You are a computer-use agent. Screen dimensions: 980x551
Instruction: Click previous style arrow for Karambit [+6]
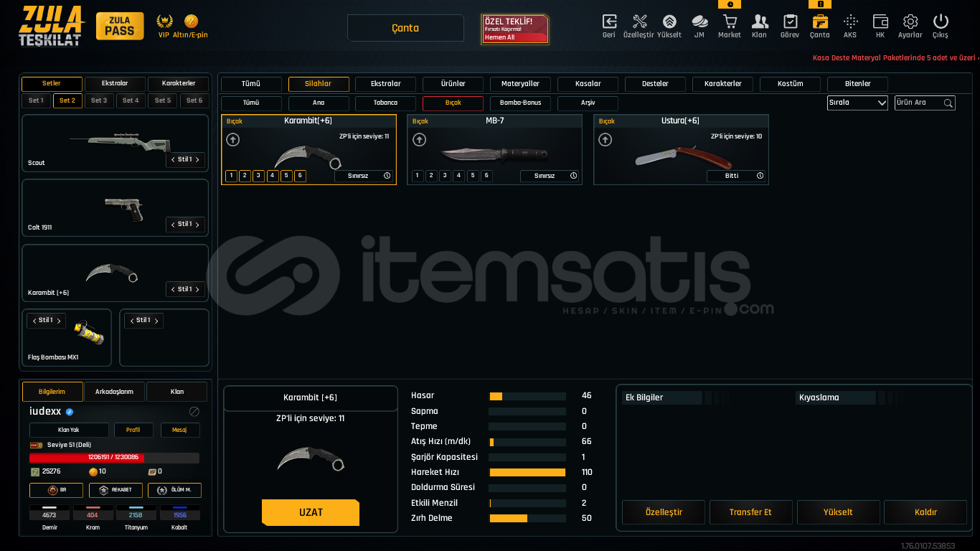[x=172, y=290]
